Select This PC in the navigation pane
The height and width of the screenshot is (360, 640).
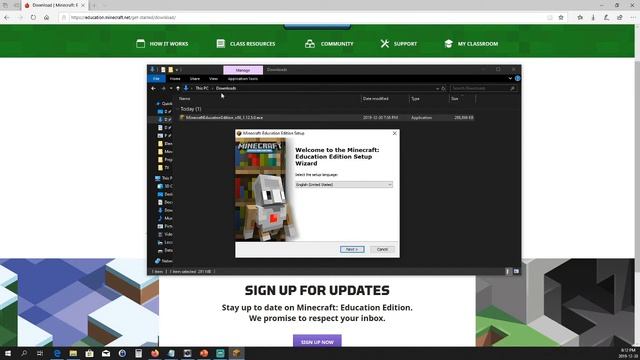coord(164,178)
